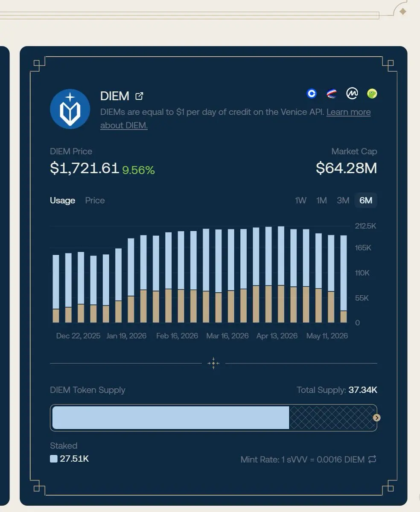Viewport: 420px width, 512px height.
Task: Click the filled staked portion of supply bar
Action: pos(171,418)
